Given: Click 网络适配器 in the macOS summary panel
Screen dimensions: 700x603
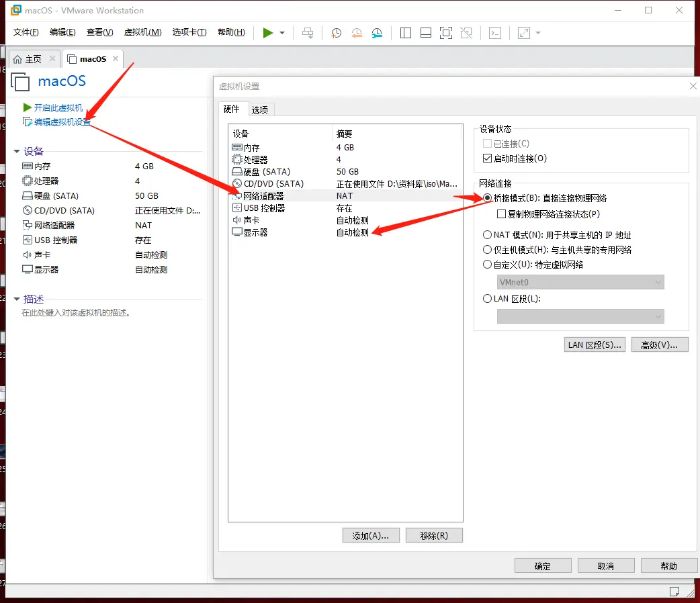Looking at the screenshot, I should pos(48,225).
